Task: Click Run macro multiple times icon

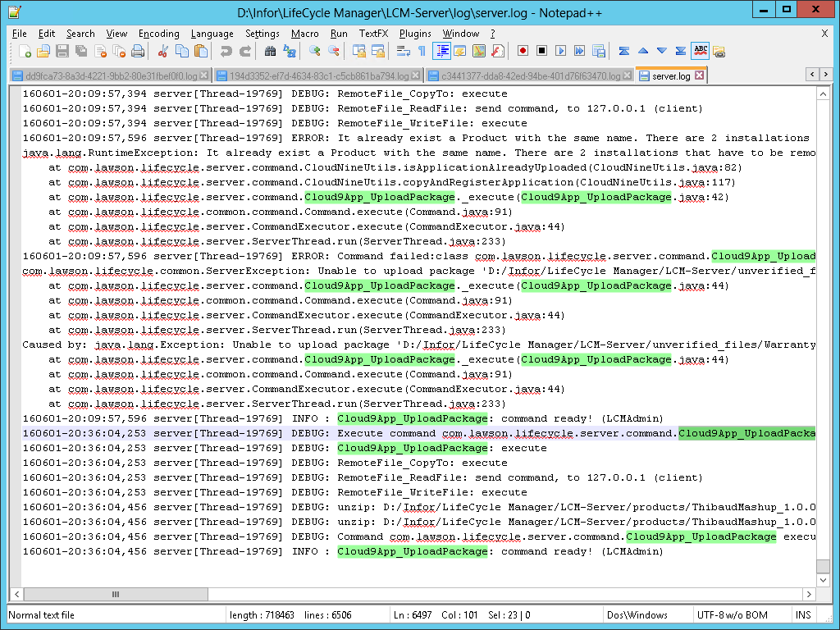Action: tap(579, 51)
